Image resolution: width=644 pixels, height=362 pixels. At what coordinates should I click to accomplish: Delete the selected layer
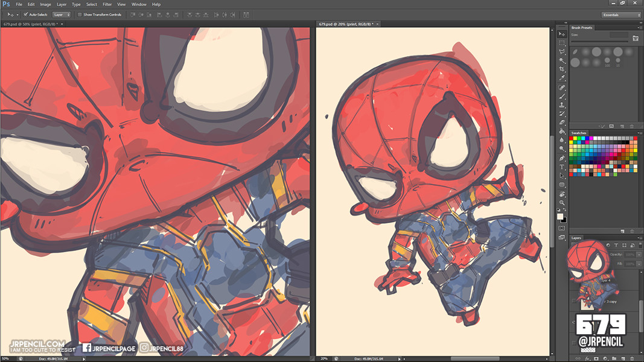(632, 359)
